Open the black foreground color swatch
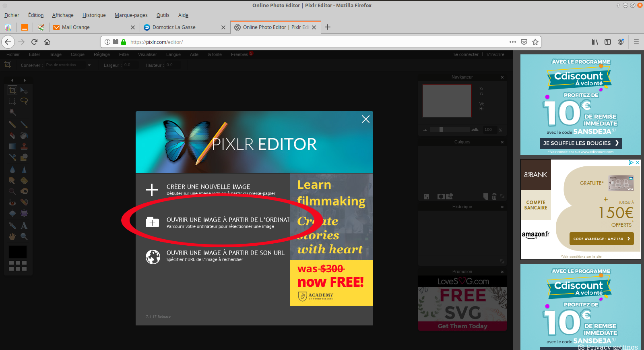 (18, 252)
